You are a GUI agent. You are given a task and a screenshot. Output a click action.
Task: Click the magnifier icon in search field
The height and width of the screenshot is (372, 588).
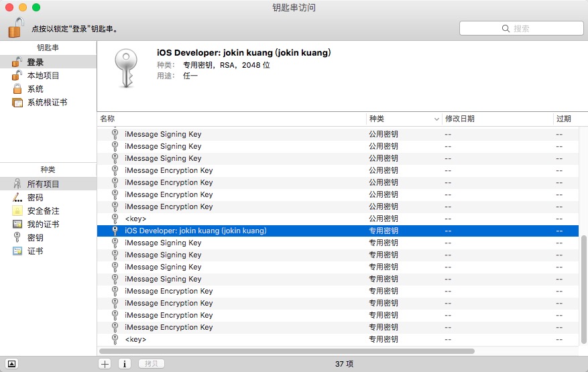(506, 29)
